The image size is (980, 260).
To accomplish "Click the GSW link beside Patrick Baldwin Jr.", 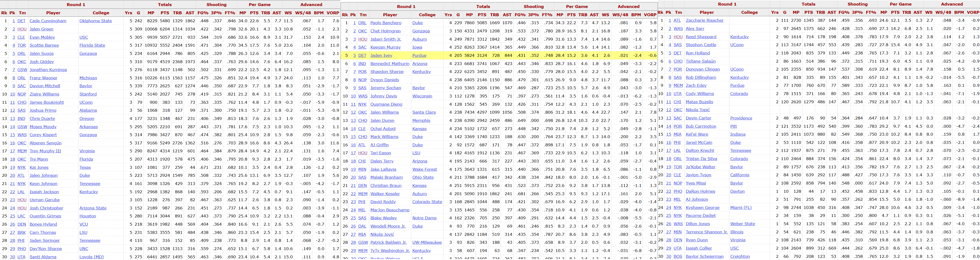I will [x=363, y=242].
